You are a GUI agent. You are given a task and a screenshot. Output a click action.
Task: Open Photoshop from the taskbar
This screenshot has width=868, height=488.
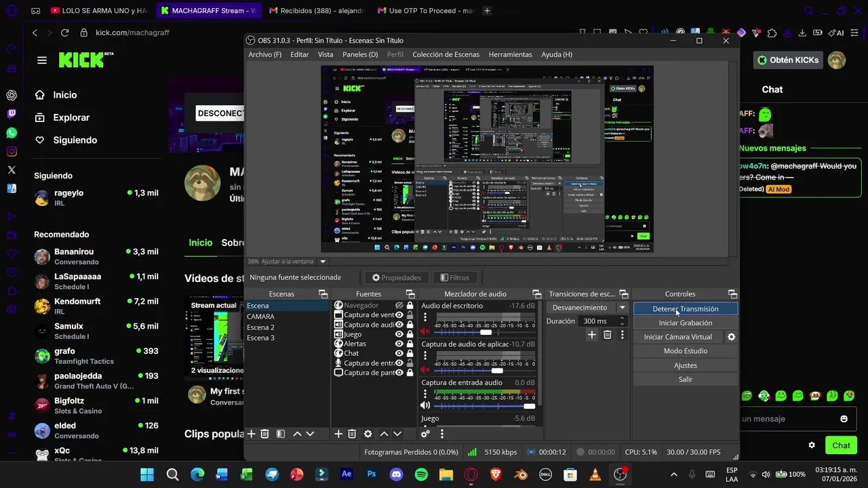tap(372, 474)
